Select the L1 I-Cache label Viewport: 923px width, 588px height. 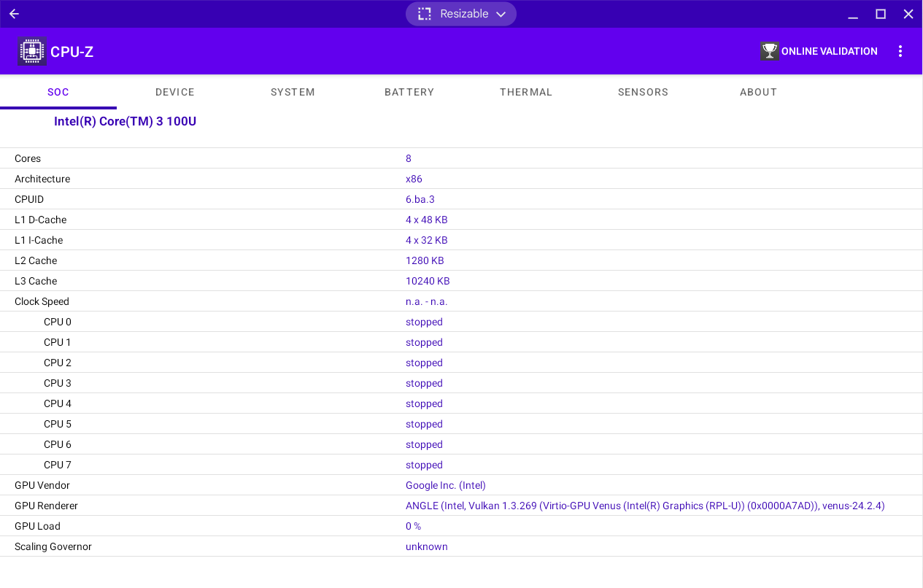[39, 240]
